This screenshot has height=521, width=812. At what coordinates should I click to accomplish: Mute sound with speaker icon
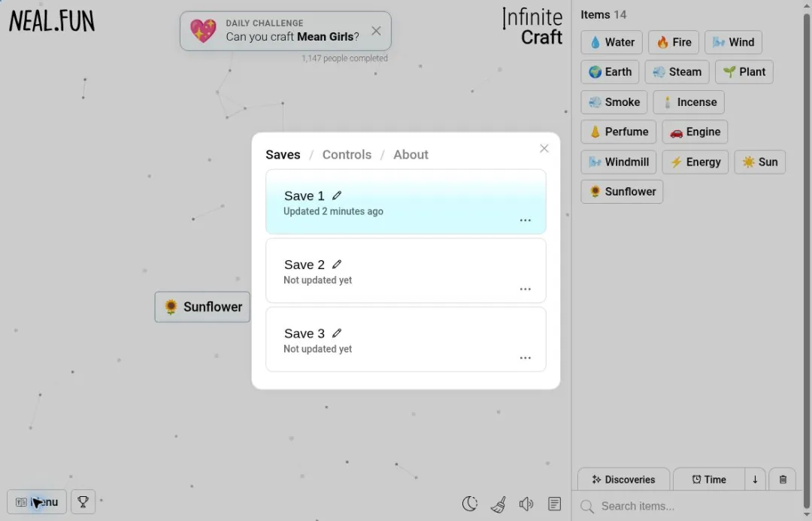(526, 504)
